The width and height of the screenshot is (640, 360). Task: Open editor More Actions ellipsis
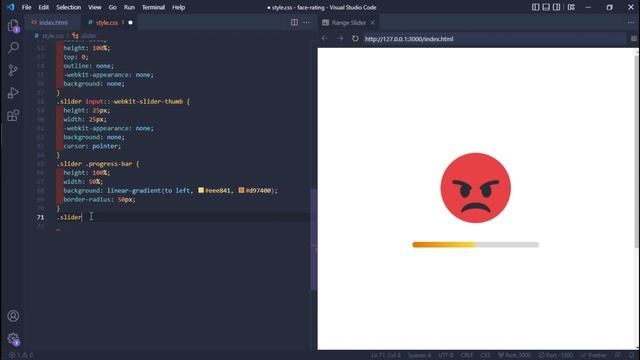[x=307, y=22]
